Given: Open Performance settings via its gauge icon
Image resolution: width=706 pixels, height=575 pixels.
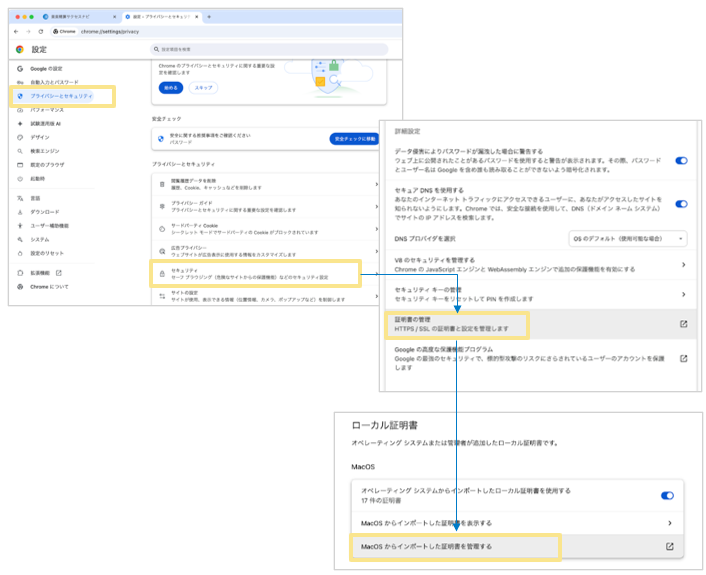Looking at the screenshot, I should tap(19, 109).
